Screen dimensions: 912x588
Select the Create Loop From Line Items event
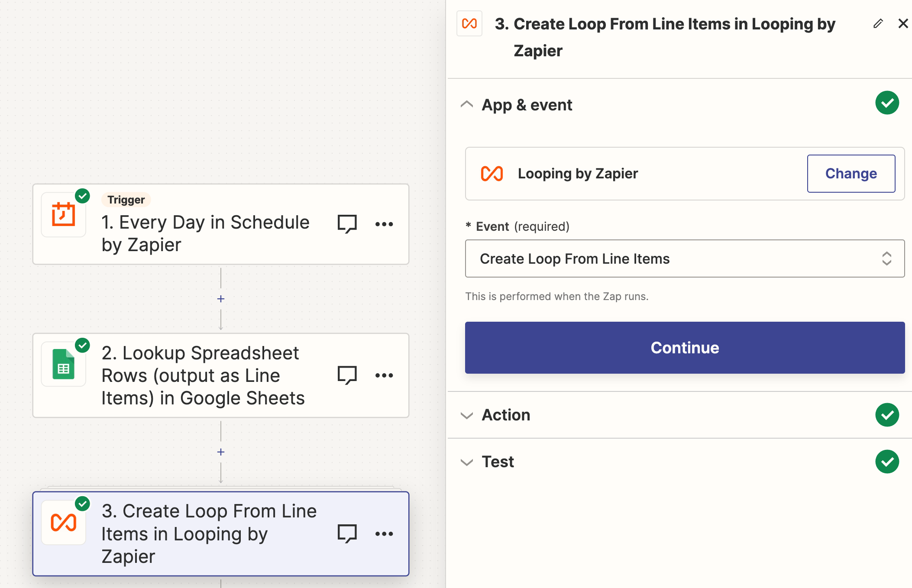tap(683, 259)
